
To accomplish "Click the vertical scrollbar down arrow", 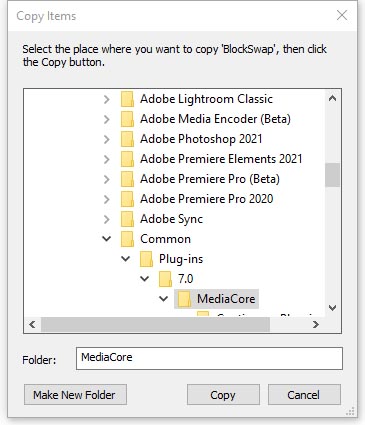I will click(x=332, y=308).
